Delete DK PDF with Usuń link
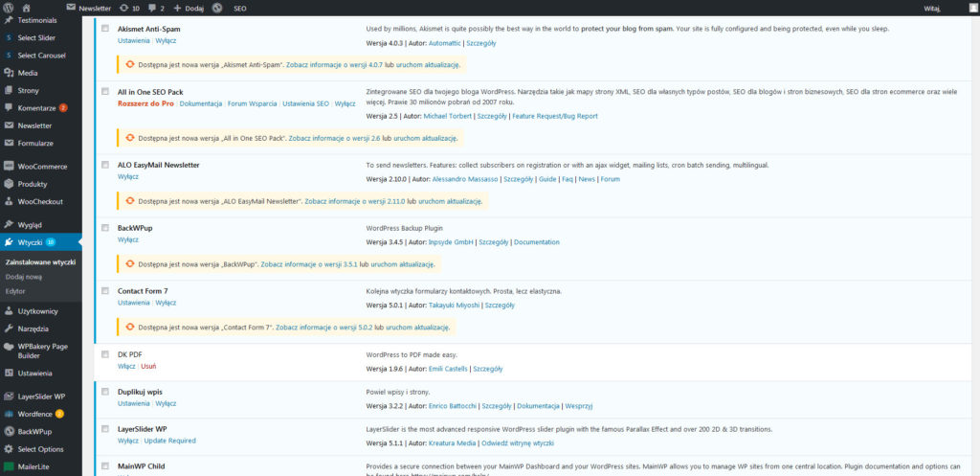Image resolution: width=980 pixels, height=476 pixels. point(148,366)
